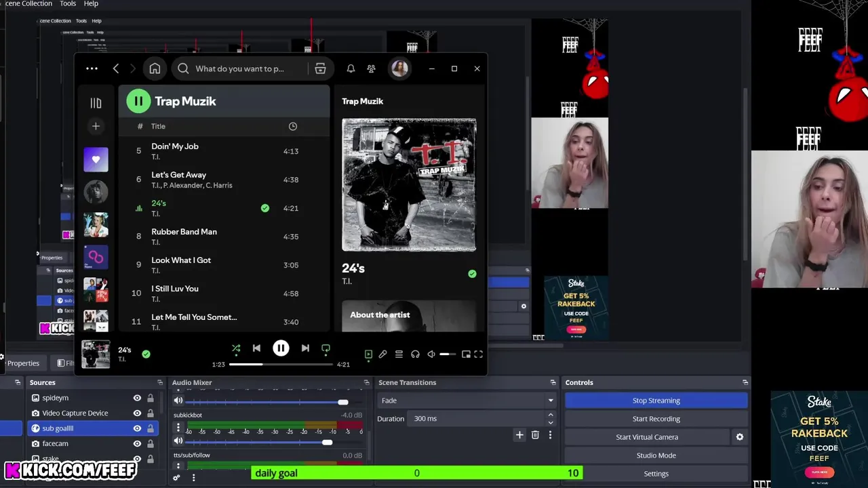Lock the facecam source
Screen dimensions: 868x488
click(x=151, y=443)
